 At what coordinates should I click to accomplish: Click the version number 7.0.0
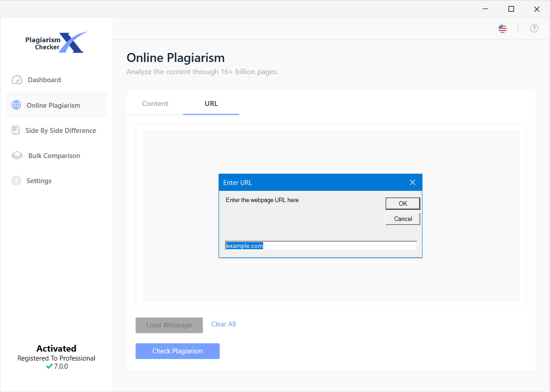pos(61,366)
